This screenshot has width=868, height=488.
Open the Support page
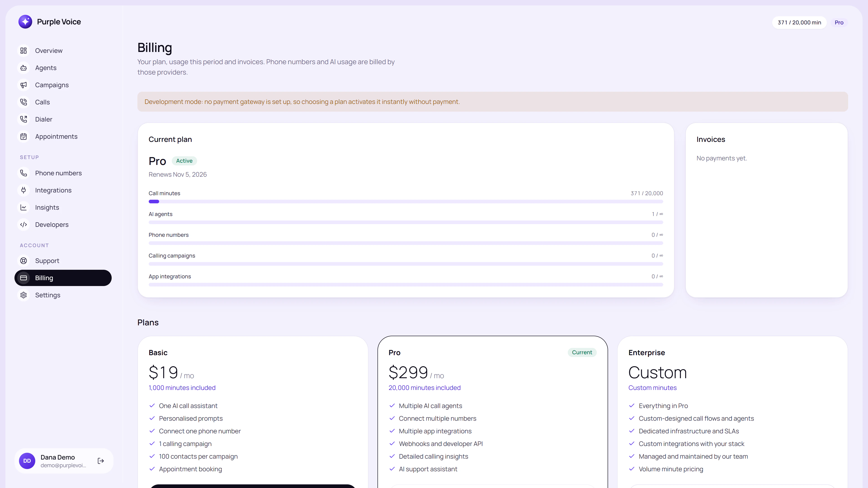[x=63, y=261]
